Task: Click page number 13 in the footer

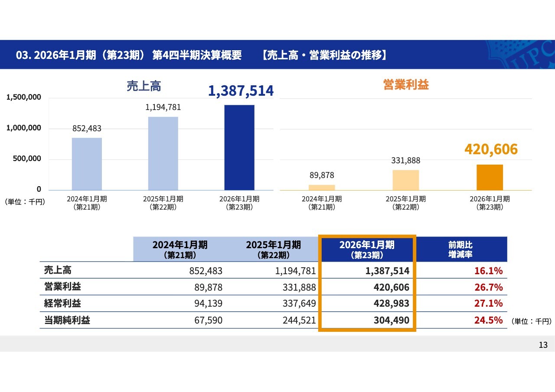Action: pyautogui.click(x=543, y=345)
